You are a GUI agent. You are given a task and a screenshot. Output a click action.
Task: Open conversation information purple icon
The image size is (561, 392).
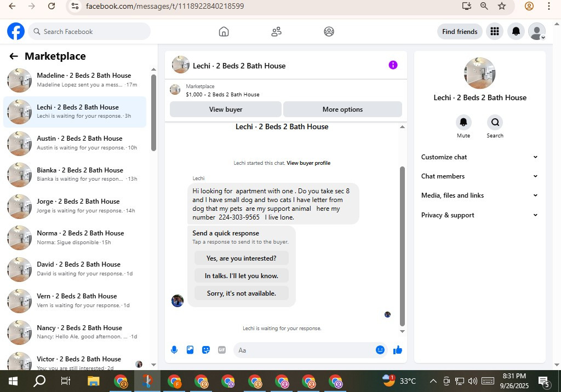pyautogui.click(x=393, y=65)
